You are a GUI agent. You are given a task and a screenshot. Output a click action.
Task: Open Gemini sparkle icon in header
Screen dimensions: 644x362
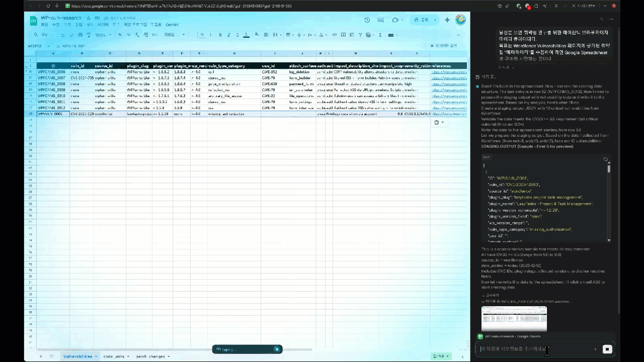click(x=447, y=20)
